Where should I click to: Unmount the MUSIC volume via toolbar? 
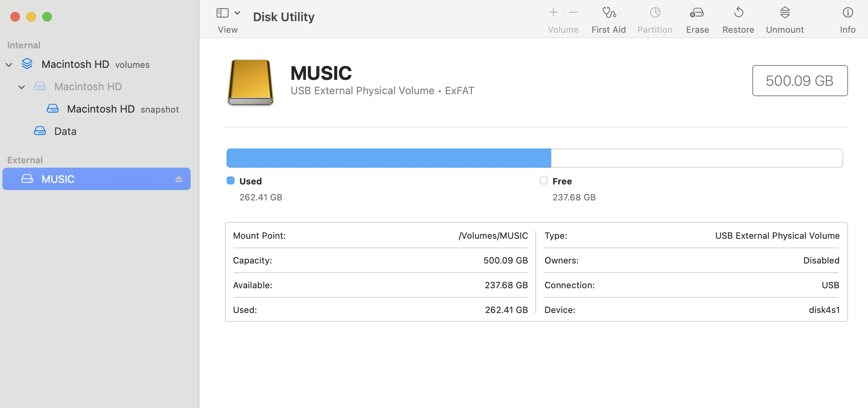coord(784,13)
